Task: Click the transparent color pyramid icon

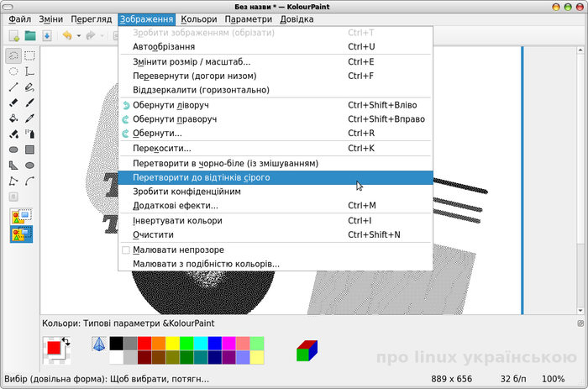Action: tap(99, 344)
